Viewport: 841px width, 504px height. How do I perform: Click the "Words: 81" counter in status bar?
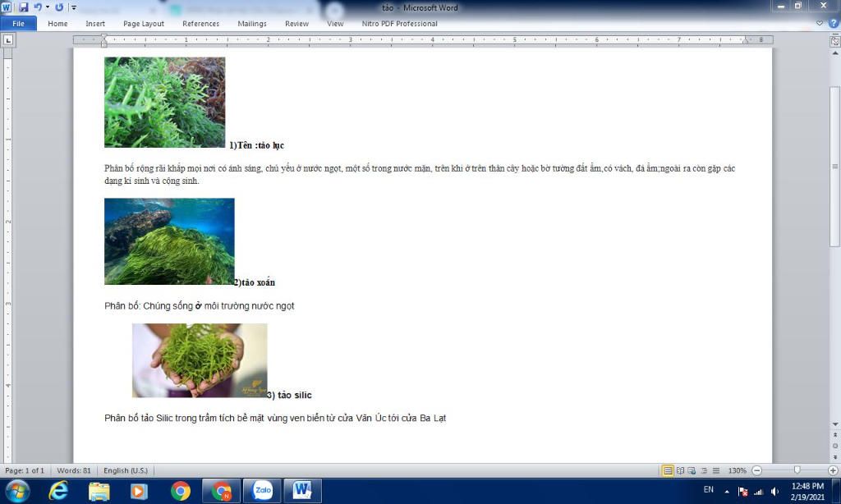click(73, 471)
